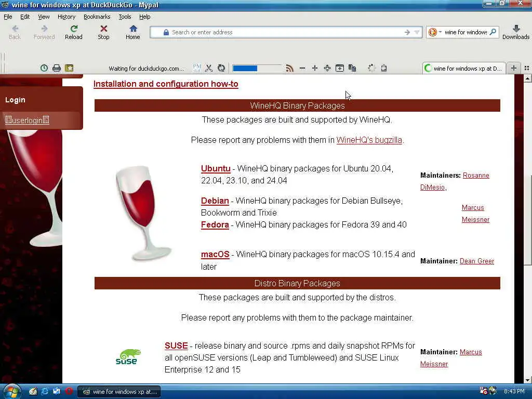Click the paste clipboard icon
The image size is (532, 399).
tap(384, 68)
